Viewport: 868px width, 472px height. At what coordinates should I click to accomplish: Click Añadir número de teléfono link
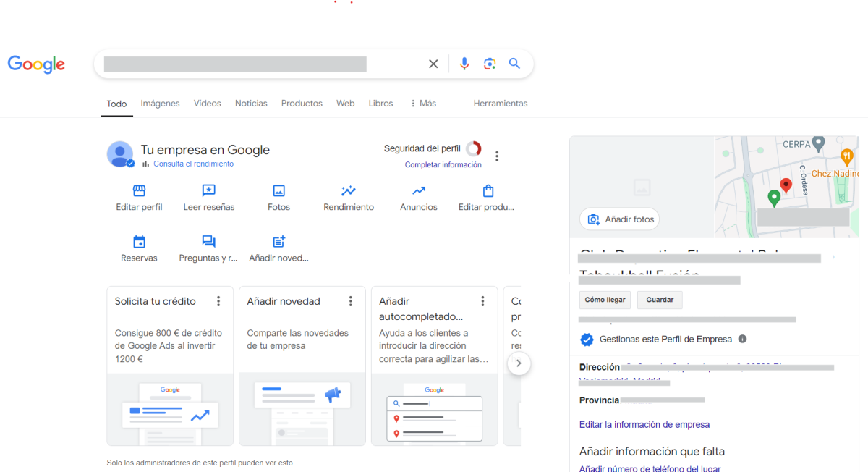coord(650,468)
